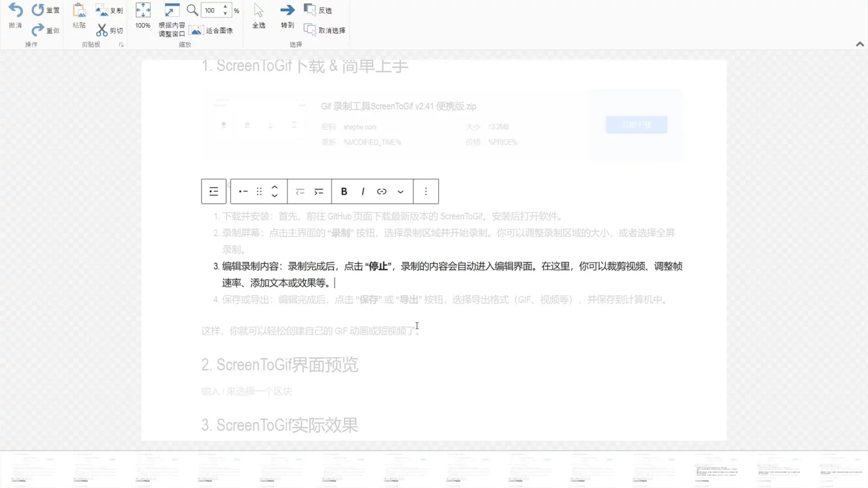
Task: Open the 剪贴板 group dialog launcher
Action: pyautogui.click(x=121, y=45)
